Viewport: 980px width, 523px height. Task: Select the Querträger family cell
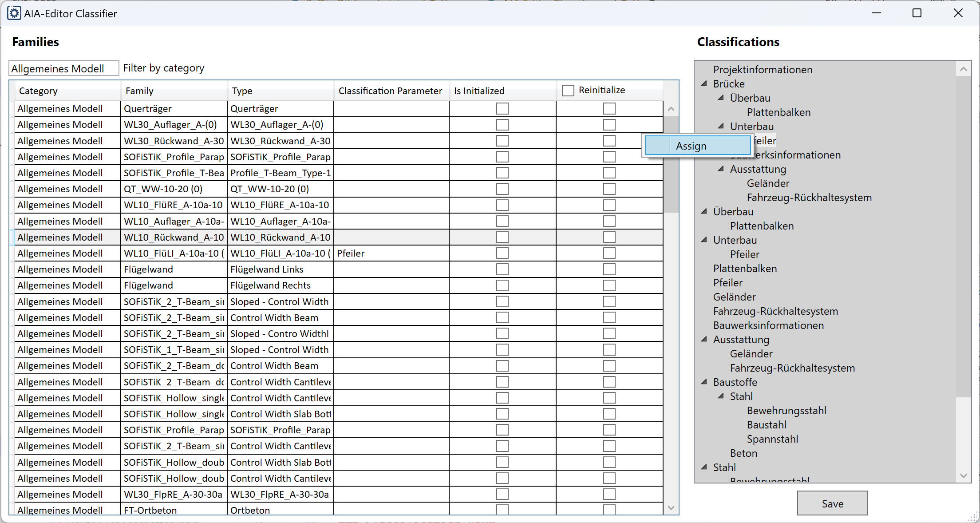pyautogui.click(x=174, y=109)
